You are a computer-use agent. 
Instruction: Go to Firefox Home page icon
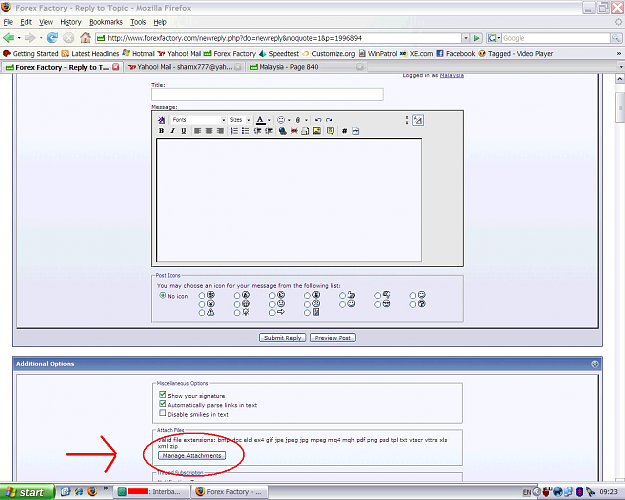point(85,38)
